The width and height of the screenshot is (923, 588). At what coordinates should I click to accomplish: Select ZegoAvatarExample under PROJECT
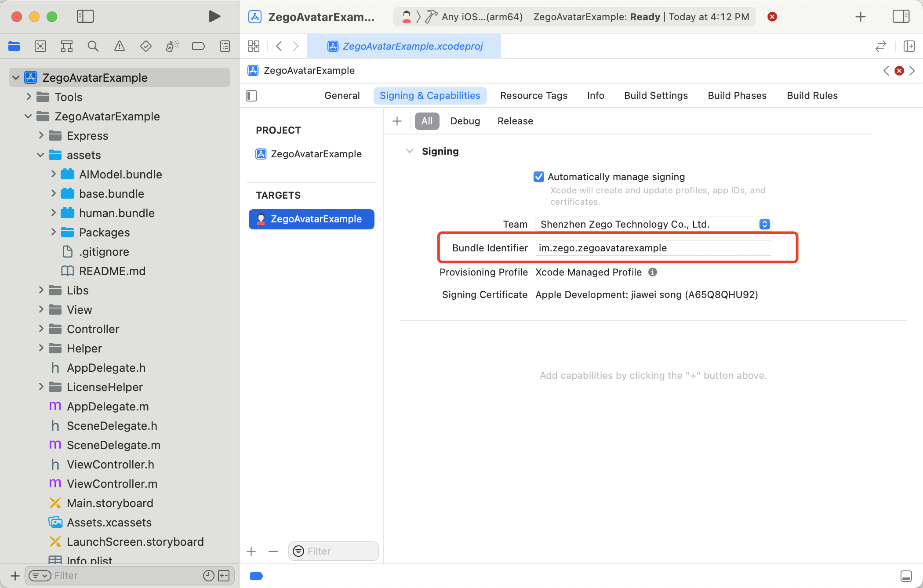tap(311, 154)
